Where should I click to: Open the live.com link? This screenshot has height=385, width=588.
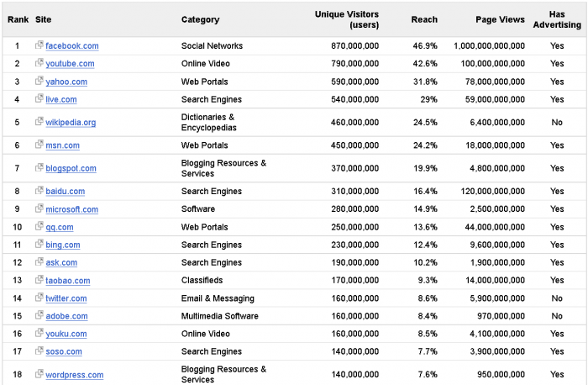[61, 100]
